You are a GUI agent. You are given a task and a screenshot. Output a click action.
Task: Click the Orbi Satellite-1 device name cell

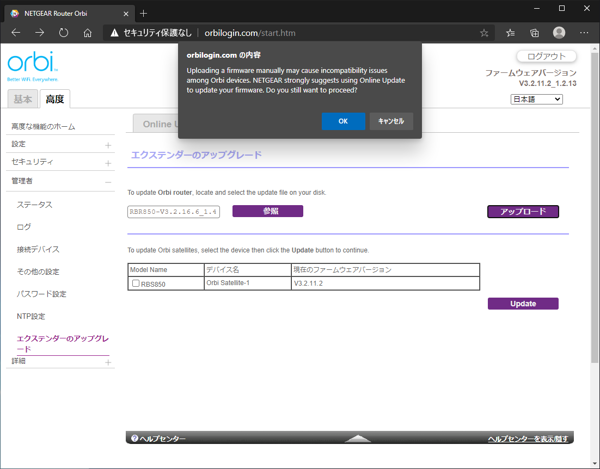[247, 283]
